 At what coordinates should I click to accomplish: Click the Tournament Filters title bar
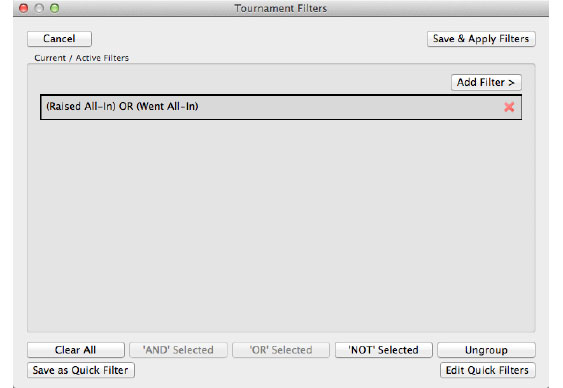(281, 8)
